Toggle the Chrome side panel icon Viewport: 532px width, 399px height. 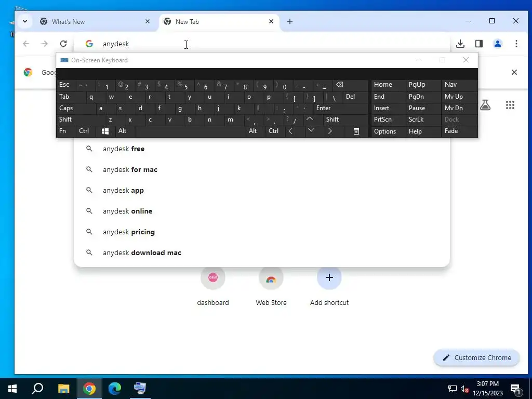pyautogui.click(x=478, y=44)
